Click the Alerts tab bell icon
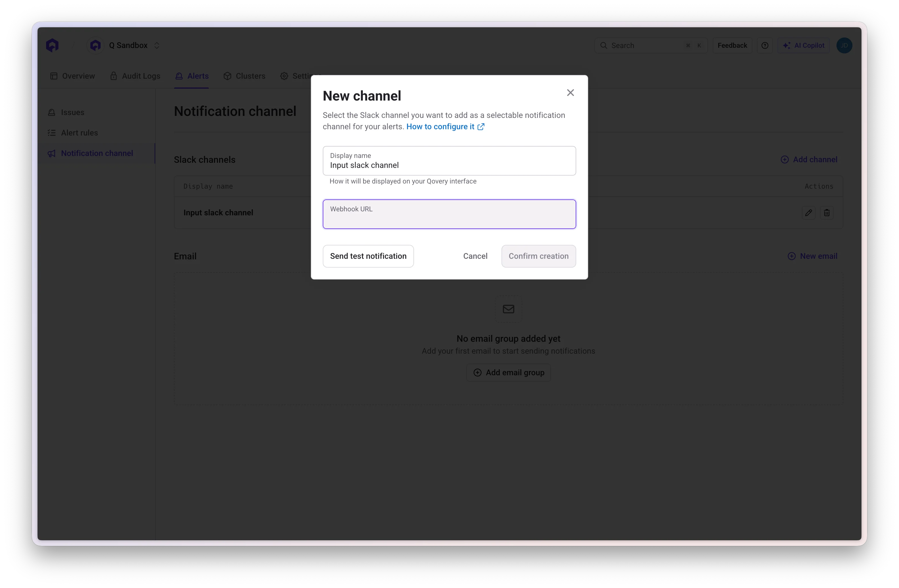 click(x=179, y=76)
